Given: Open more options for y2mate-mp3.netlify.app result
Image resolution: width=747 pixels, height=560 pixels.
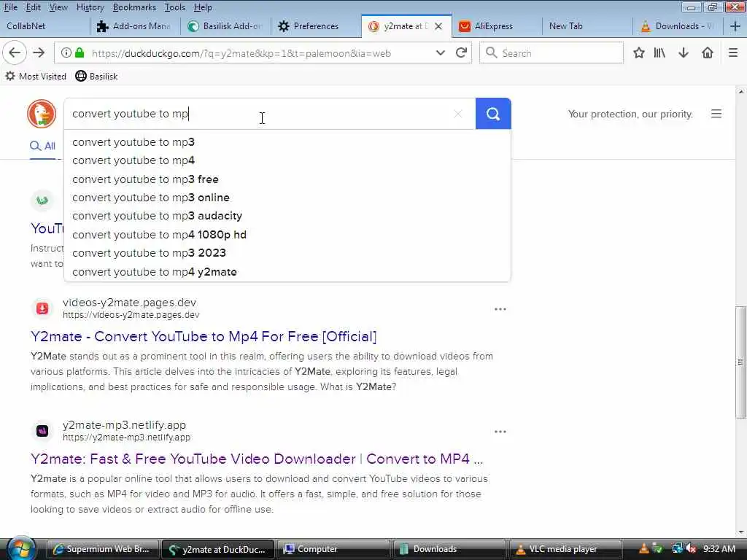Looking at the screenshot, I should 500,432.
